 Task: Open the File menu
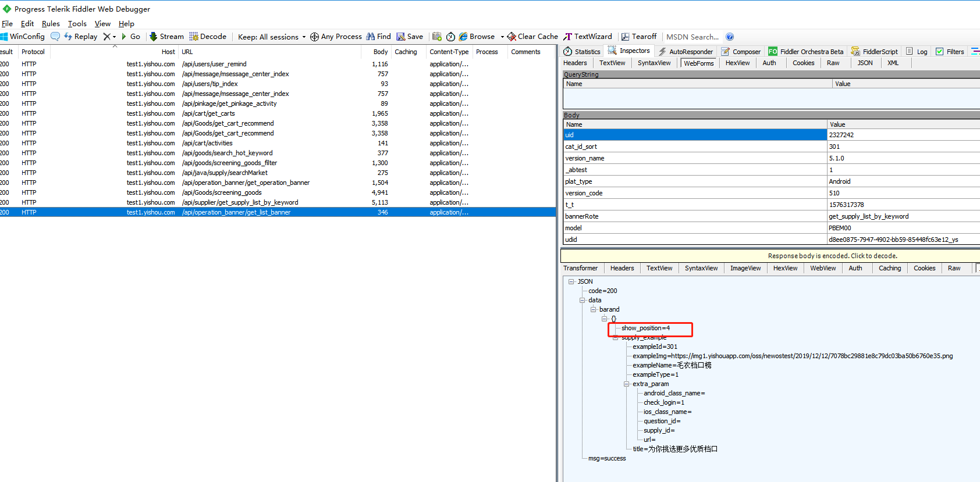(7, 24)
